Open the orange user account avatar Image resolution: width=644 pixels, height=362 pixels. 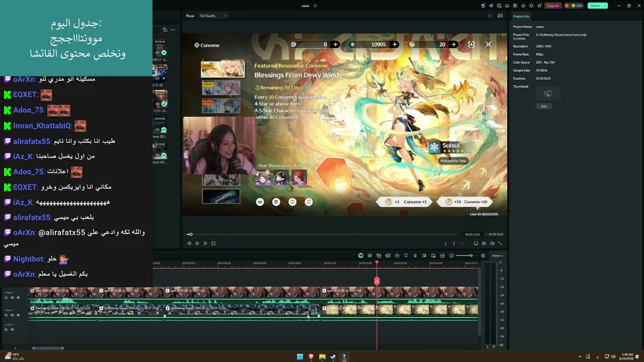(567, 6)
